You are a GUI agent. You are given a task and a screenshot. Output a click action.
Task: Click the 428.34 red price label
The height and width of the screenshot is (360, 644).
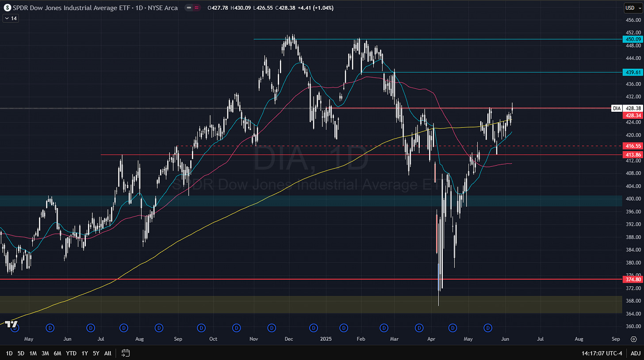(x=633, y=115)
